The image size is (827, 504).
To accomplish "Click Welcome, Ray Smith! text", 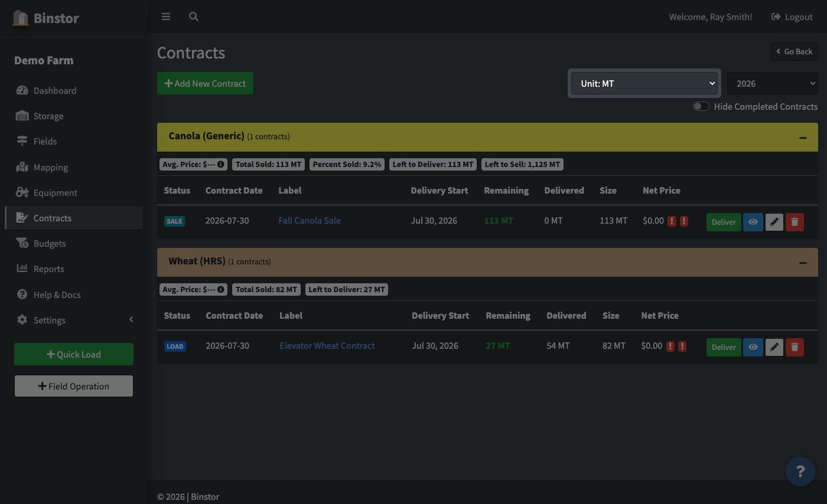I will point(711,17).
